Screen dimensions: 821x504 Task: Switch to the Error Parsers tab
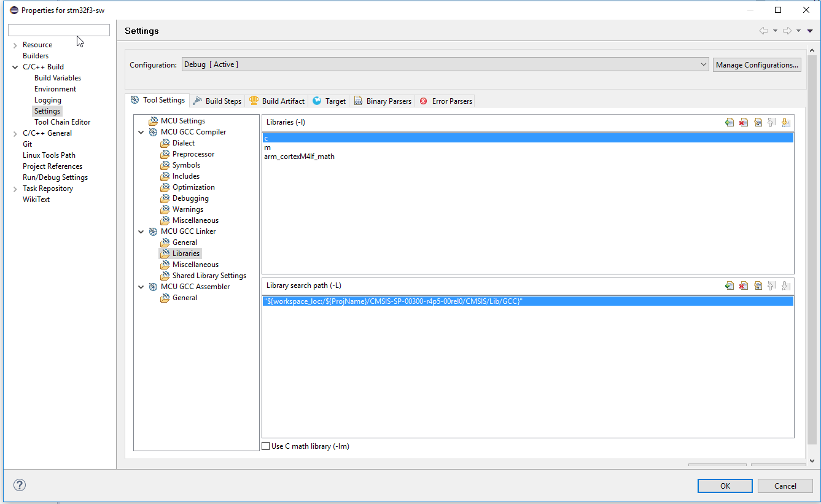pyautogui.click(x=446, y=101)
